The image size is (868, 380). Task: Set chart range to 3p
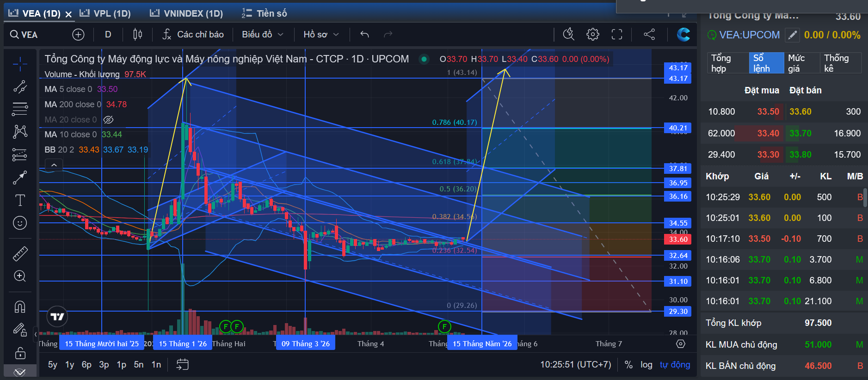(x=104, y=365)
